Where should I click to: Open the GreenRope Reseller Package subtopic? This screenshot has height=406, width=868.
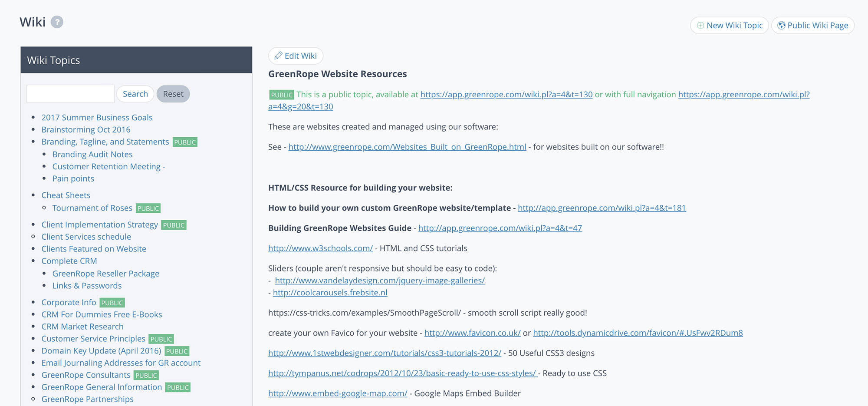pos(106,274)
